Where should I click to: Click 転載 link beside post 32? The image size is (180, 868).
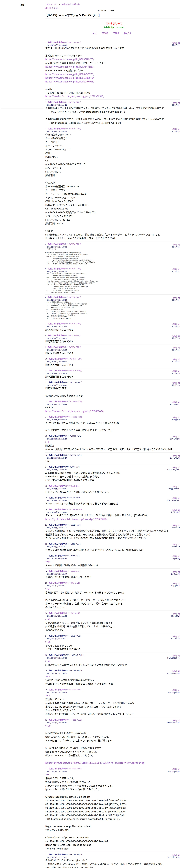[x=174, y=769]
